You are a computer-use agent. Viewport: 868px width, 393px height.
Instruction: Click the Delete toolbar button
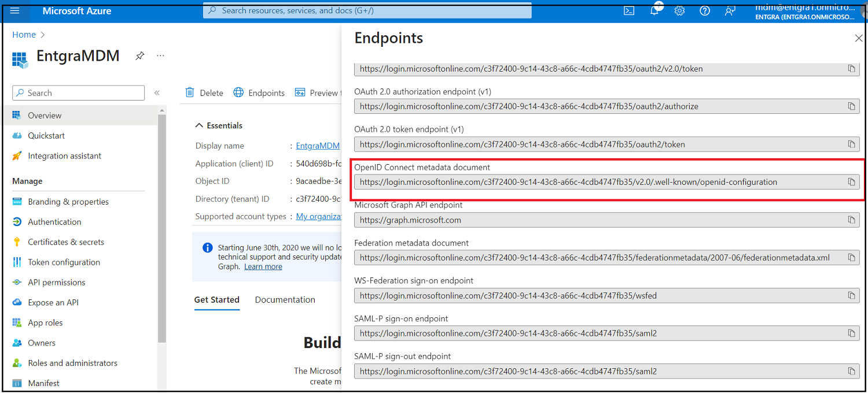(x=204, y=93)
